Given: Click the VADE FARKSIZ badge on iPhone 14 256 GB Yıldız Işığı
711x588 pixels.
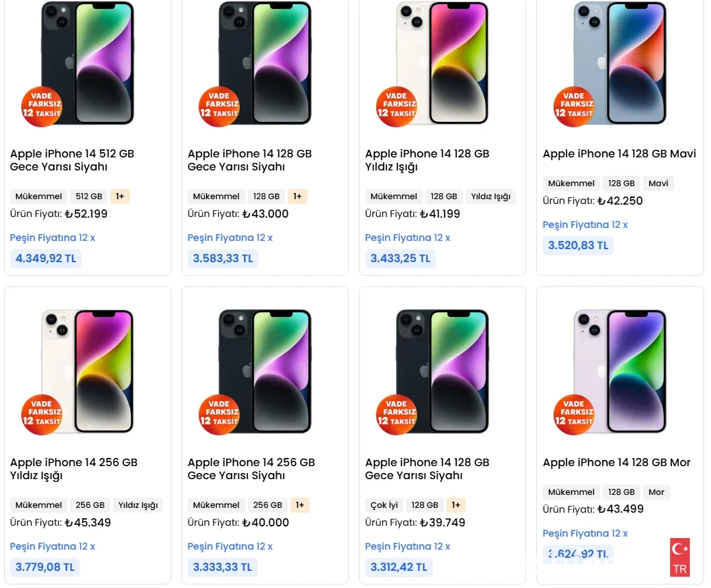Looking at the screenshot, I should [42, 414].
